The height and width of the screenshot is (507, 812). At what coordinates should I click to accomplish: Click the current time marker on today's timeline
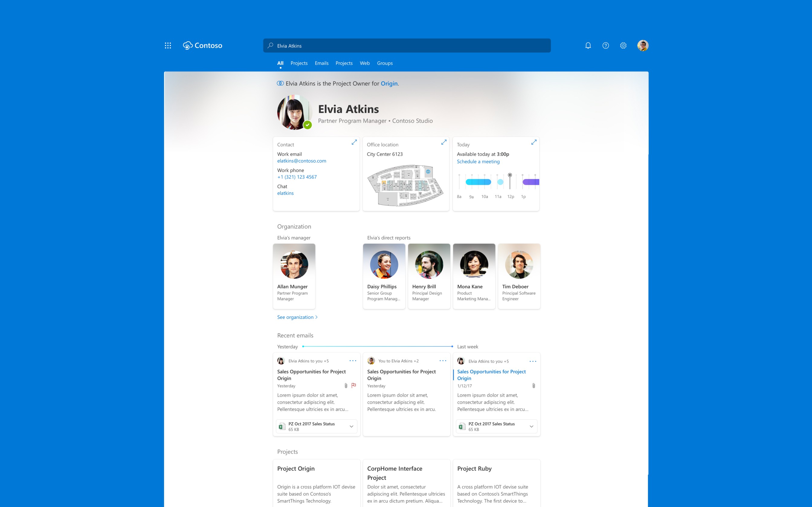510,175
